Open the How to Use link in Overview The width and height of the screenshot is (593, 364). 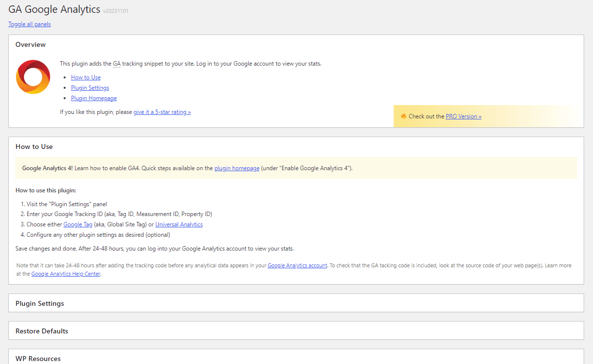(86, 77)
